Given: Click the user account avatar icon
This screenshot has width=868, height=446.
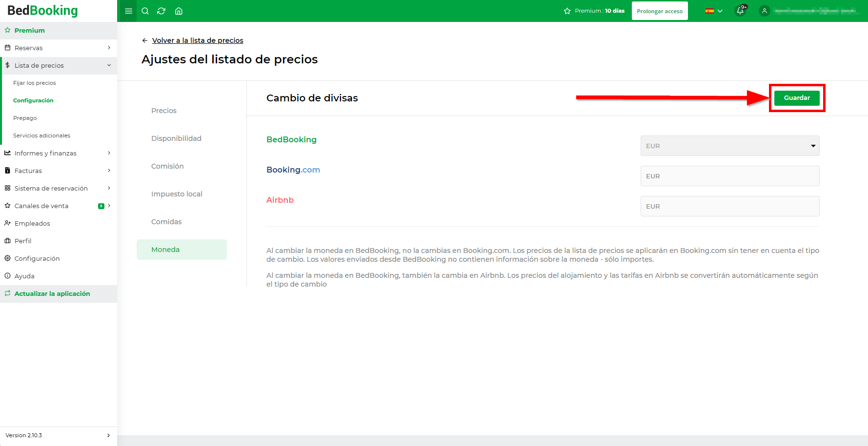Looking at the screenshot, I should click(x=765, y=11).
